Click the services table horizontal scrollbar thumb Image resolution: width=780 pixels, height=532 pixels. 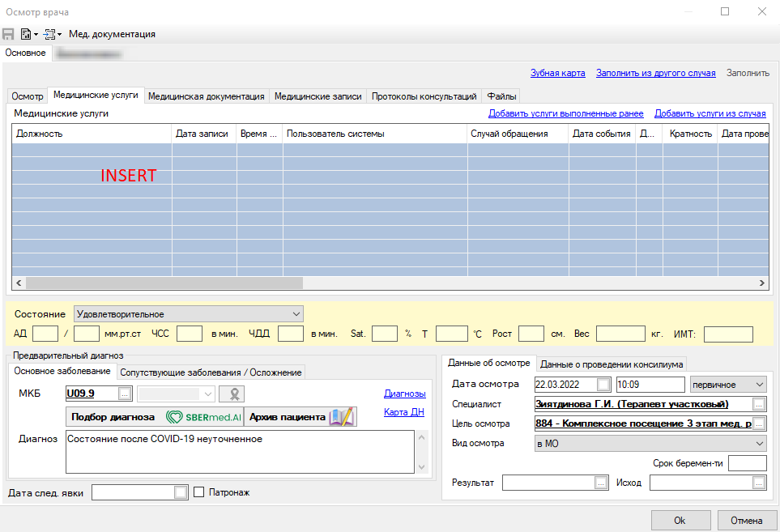pyautogui.click(x=164, y=283)
